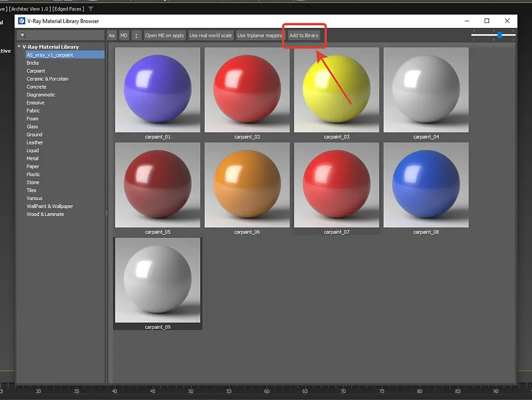Click the viewport filter funnel icon
This screenshot has width=532, height=400.
[x=91, y=9]
